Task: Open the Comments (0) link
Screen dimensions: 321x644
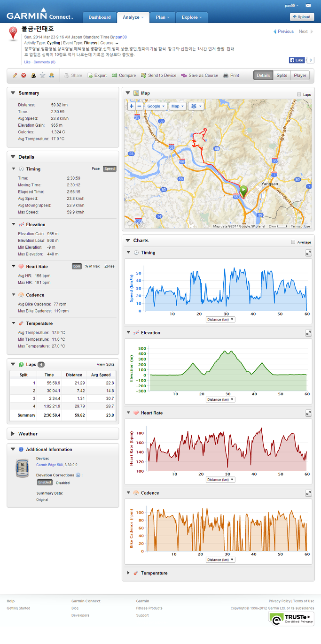Action: 44,62
